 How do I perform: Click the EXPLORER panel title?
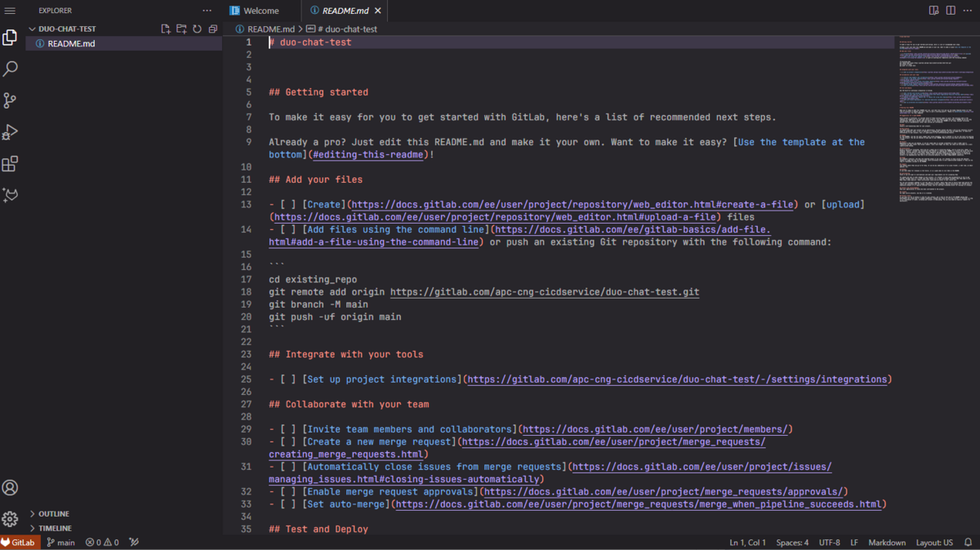[x=56, y=11]
